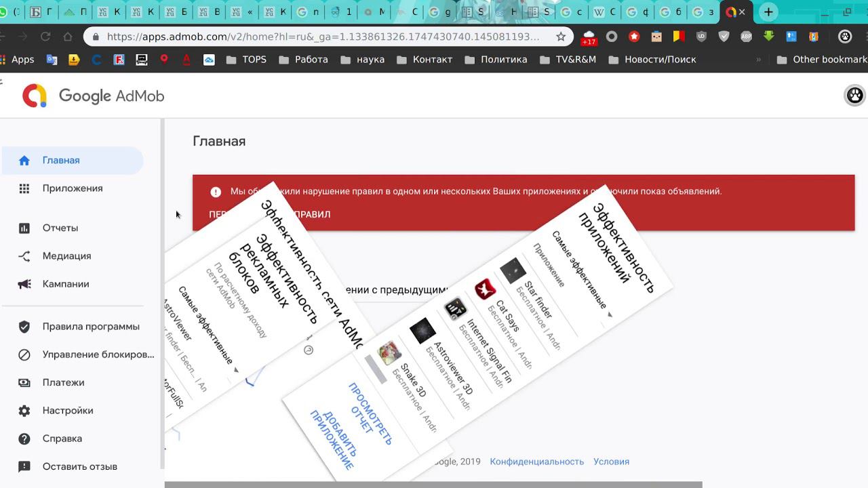Click the address bar URL field
The width and height of the screenshot is (868, 488).
pos(323,37)
